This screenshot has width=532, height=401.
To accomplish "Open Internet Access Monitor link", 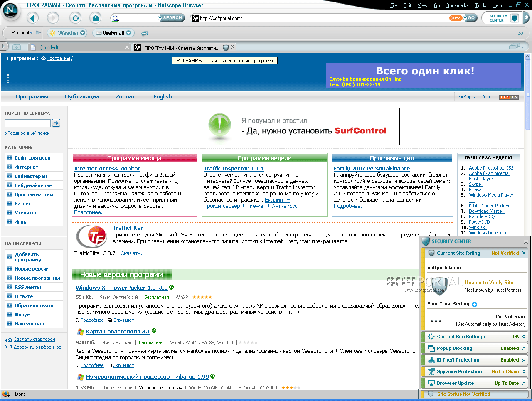I will click(x=107, y=168).
